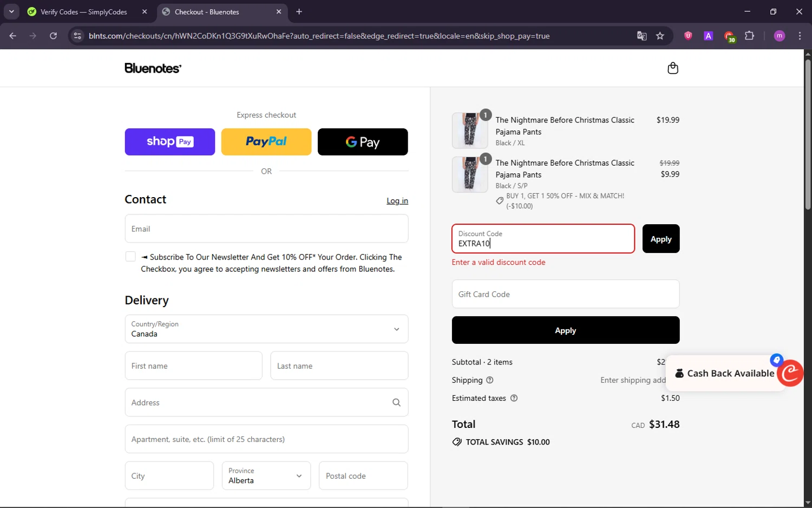Close the Checkout - Bluenotes tab
This screenshot has width=812, height=508.
tap(279, 11)
